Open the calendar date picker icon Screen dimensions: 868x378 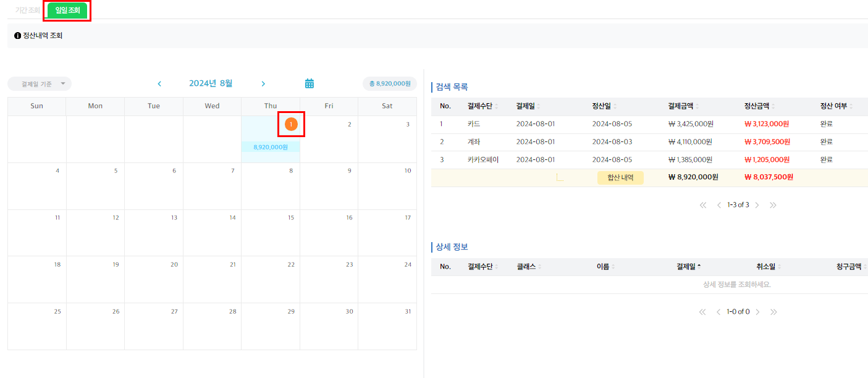[310, 83]
